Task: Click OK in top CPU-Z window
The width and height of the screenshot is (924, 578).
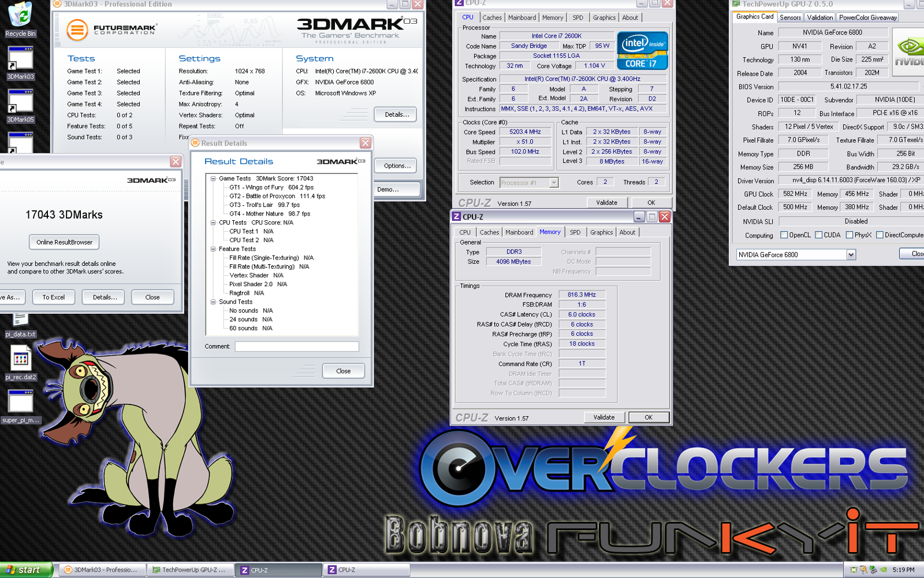Action: 651,203
